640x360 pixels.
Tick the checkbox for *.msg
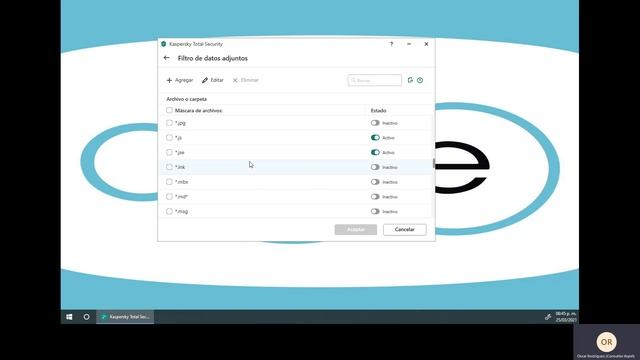click(169, 211)
